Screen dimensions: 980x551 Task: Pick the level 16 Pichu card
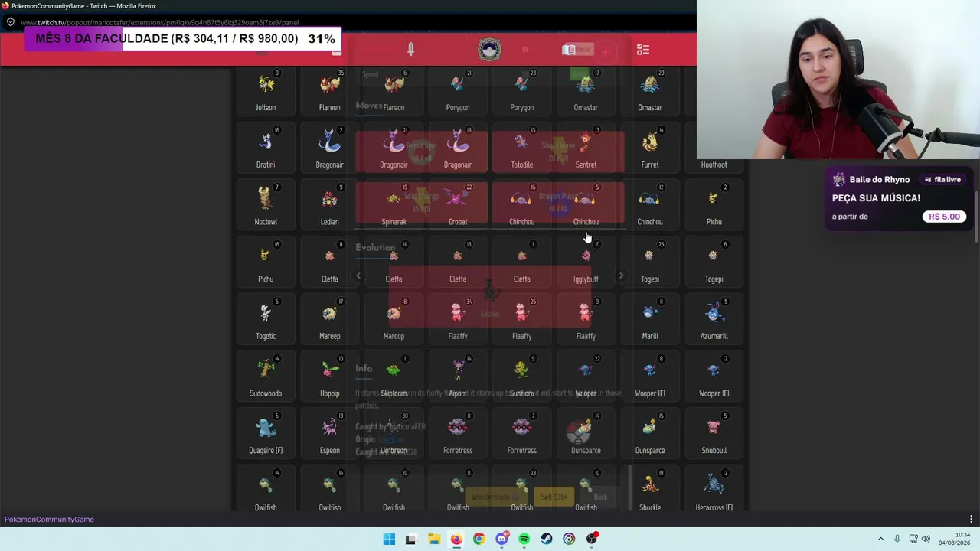(x=266, y=263)
